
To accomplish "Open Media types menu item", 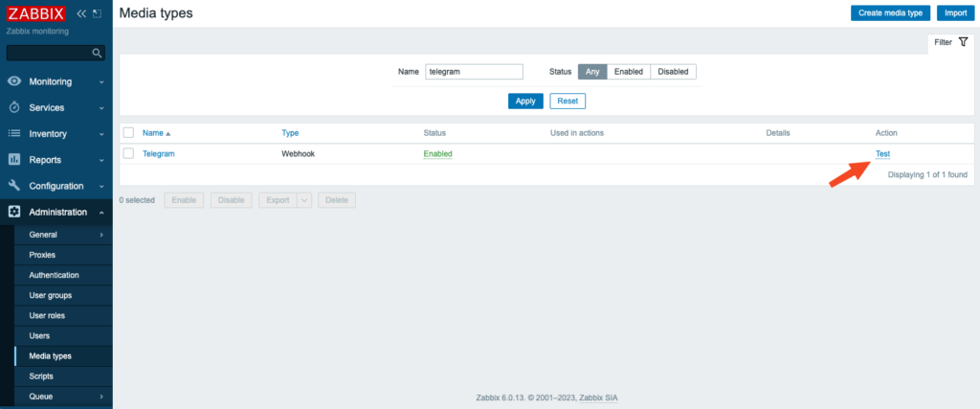I will (63, 356).
